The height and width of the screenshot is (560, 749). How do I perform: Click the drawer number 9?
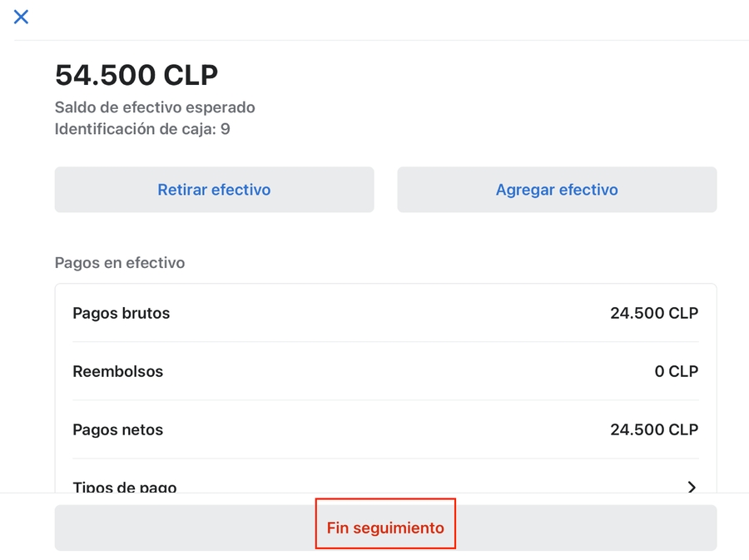[x=226, y=129]
